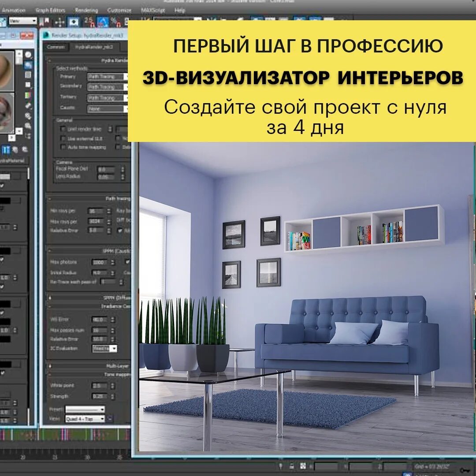Screen dimensions: 476x476
Task: Open the MAXScript menu
Action: (152, 10)
